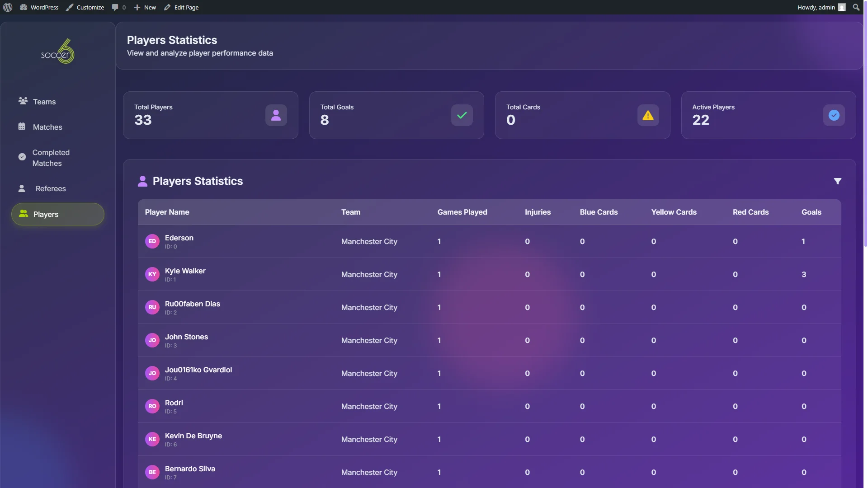868x488 pixels.
Task: Select the John Stones player name
Action: pos(187,337)
